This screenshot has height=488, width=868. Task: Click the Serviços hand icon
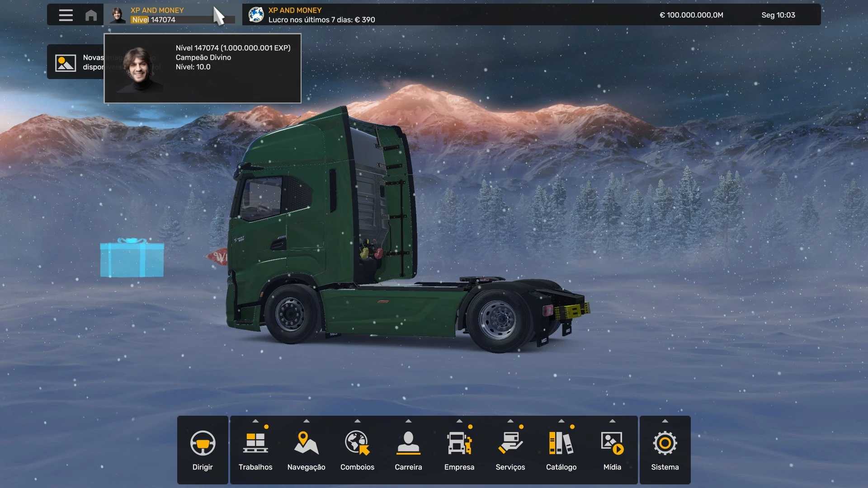[510, 443]
